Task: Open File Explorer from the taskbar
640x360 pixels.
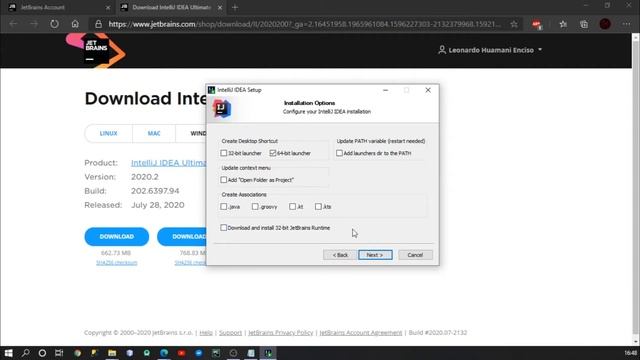Action: pyautogui.click(x=112, y=353)
